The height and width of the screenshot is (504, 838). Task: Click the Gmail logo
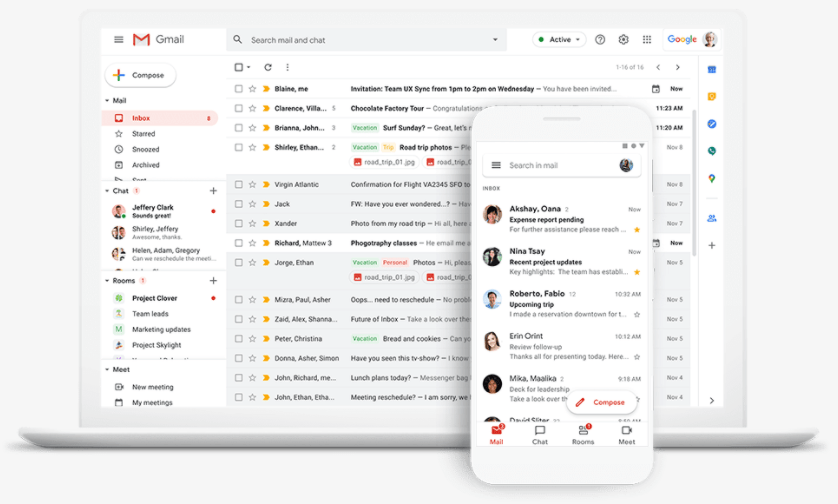click(158, 40)
